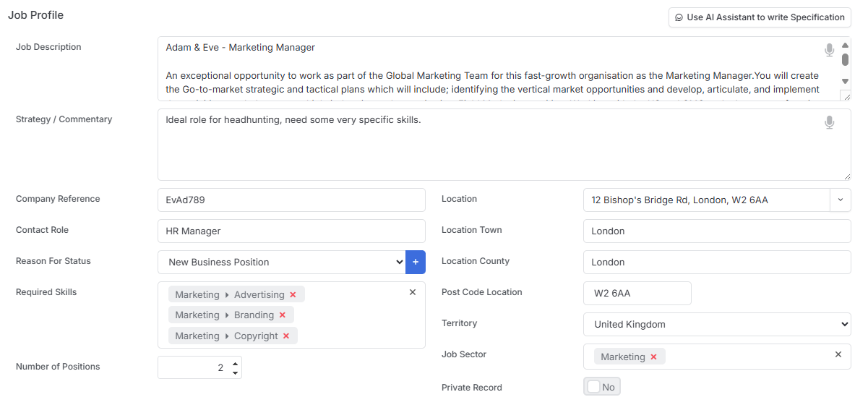Click the Location Town field
This screenshot has width=868, height=405.
click(717, 231)
